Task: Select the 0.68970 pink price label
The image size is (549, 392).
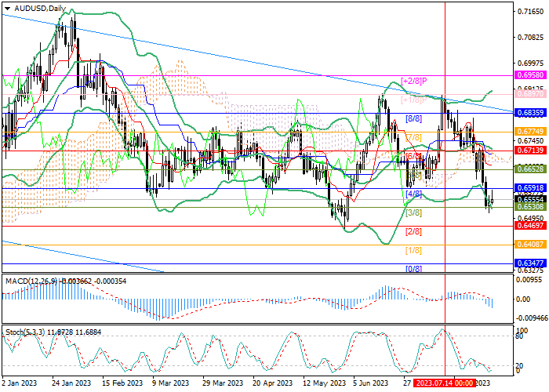Action: point(530,94)
